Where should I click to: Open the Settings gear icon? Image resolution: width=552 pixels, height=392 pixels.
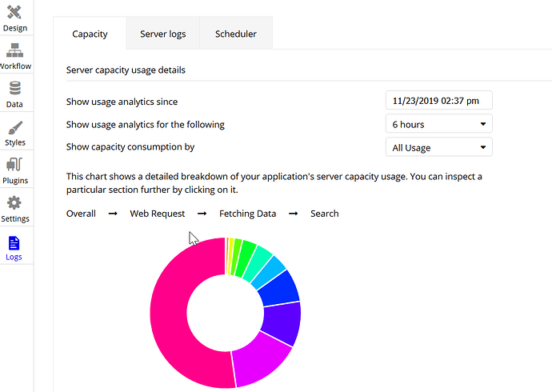[x=15, y=204]
